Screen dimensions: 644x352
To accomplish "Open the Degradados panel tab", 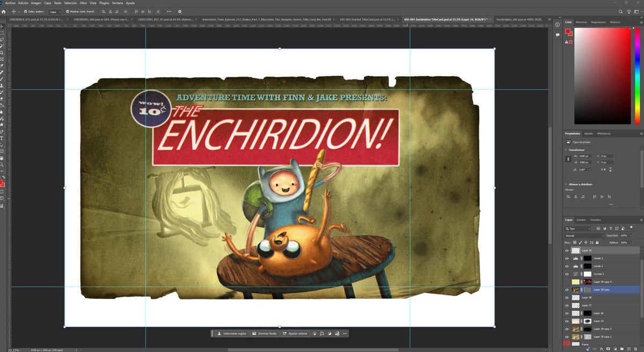I will pyautogui.click(x=598, y=22).
